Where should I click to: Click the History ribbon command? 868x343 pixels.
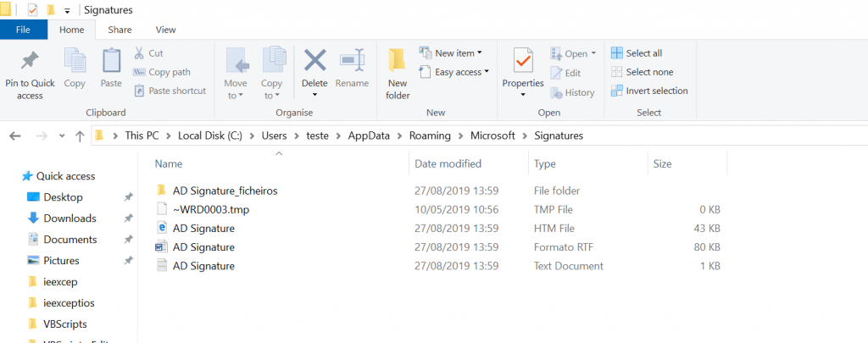pyautogui.click(x=572, y=93)
